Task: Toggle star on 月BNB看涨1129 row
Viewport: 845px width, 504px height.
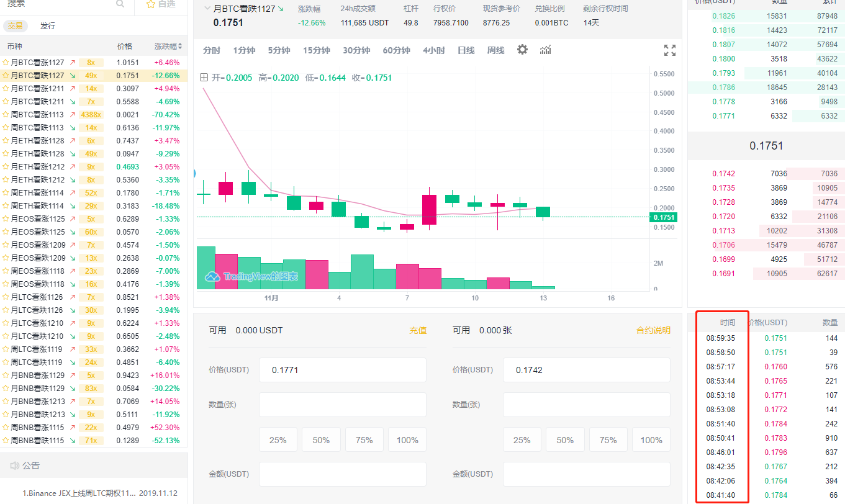Action: coord(6,376)
